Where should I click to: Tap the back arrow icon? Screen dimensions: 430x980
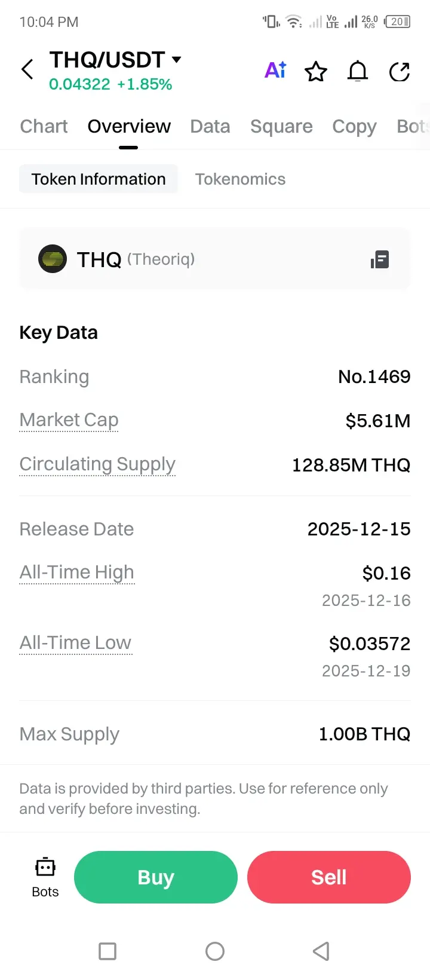point(27,70)
